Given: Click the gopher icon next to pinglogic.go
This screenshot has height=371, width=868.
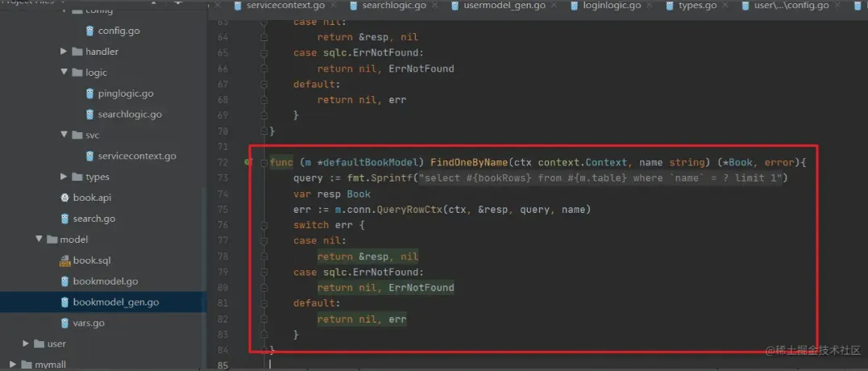Looking at the screenshot, I should [x=89, y=94].
